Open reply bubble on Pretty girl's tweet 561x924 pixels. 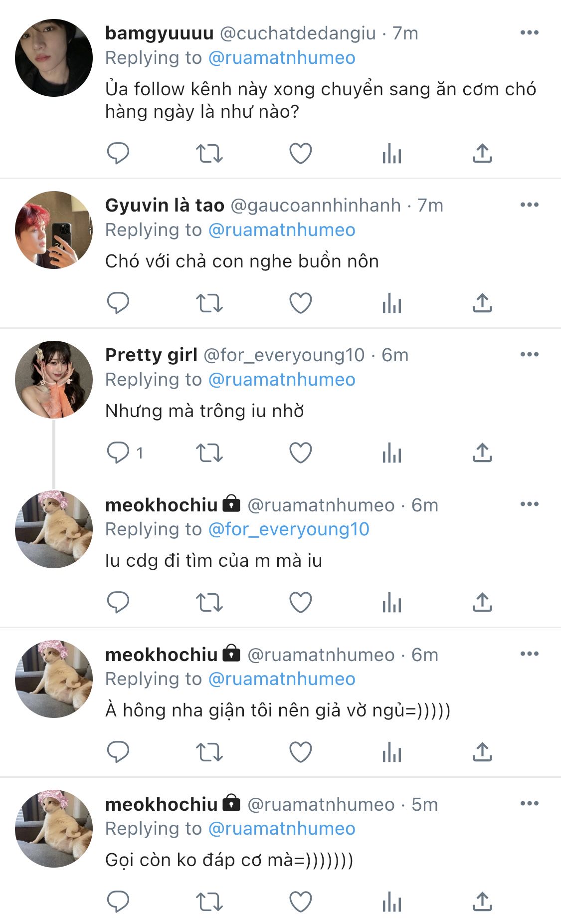pyautogui.click(x=118, y=453)
